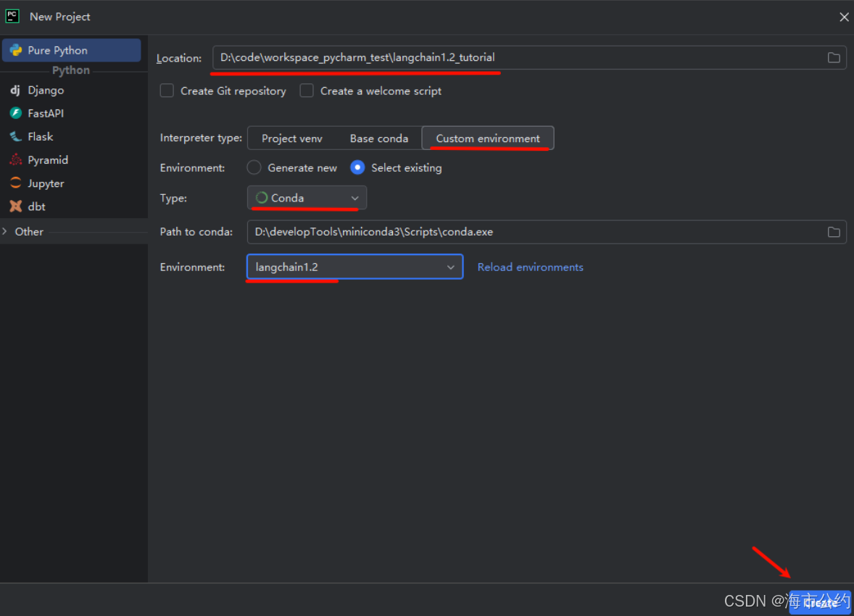Click the Python icon beside Pure Python

coord(16,50)
